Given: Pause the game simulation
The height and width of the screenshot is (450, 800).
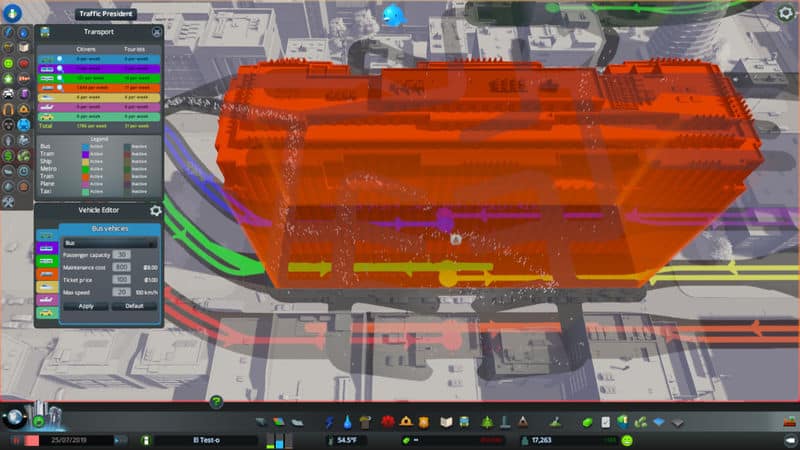Looking at the screenshot, I should pyautogui.click(x=18, y=440).
